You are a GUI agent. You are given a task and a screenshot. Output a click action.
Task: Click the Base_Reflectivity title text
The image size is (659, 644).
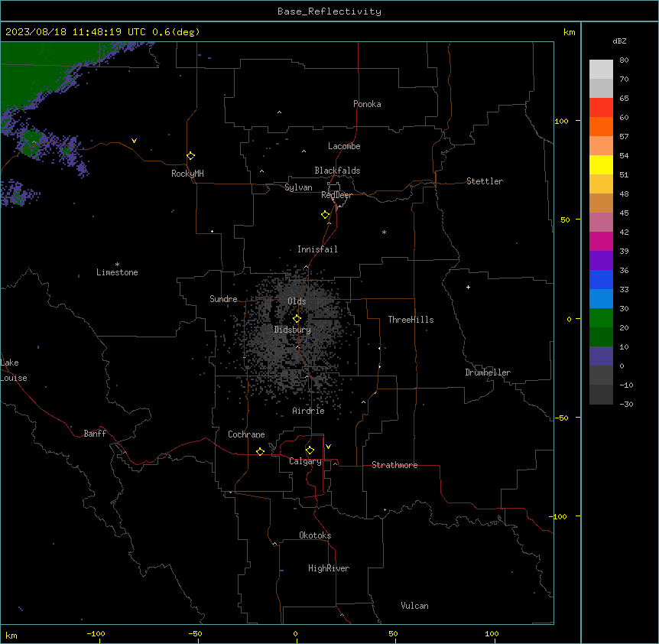[329, 11]
